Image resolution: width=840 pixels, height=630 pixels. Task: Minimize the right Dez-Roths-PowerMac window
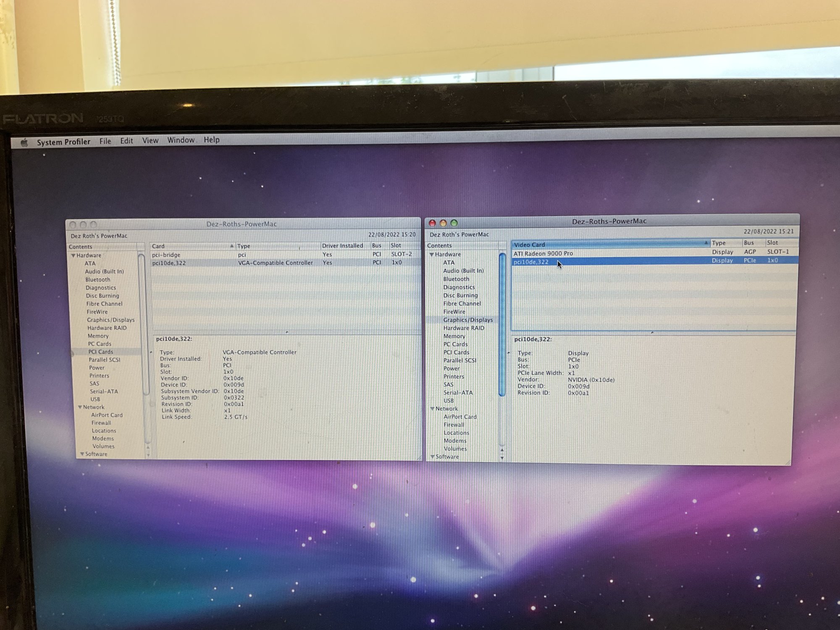[443, 223]
